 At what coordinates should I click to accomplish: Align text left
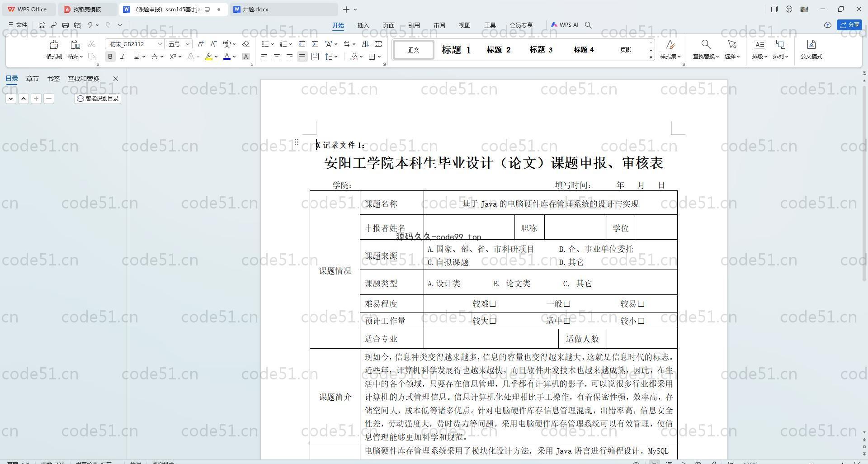coord(264,57)
